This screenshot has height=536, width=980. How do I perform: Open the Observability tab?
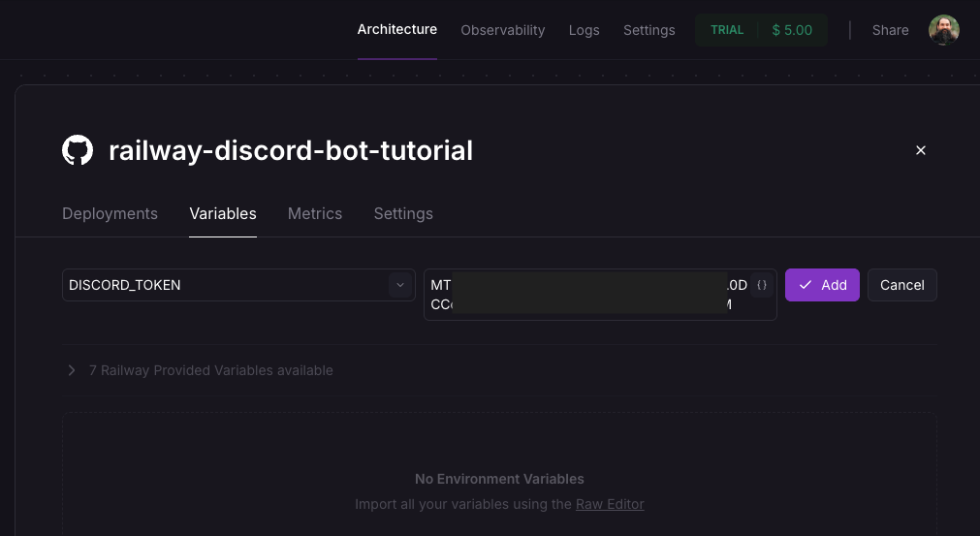click(x=502, y=30)
